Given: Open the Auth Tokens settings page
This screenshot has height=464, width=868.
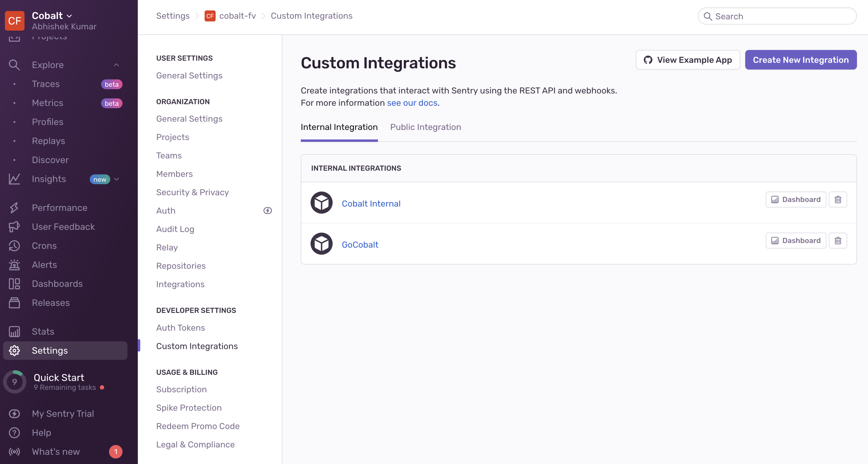Looking at the screenshot, I should pos(180,328).
